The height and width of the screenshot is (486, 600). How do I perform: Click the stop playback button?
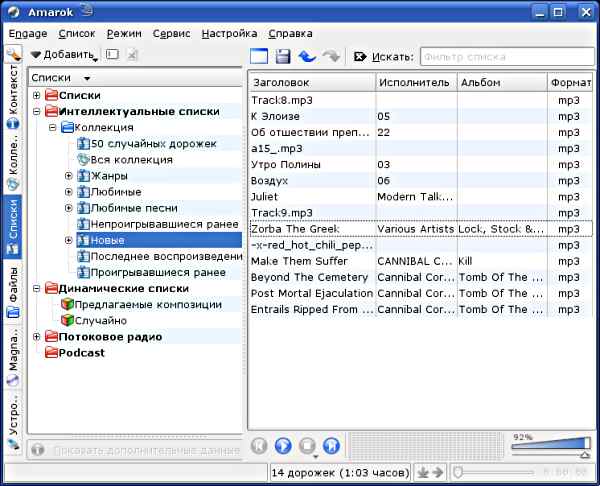pos(307,445)
